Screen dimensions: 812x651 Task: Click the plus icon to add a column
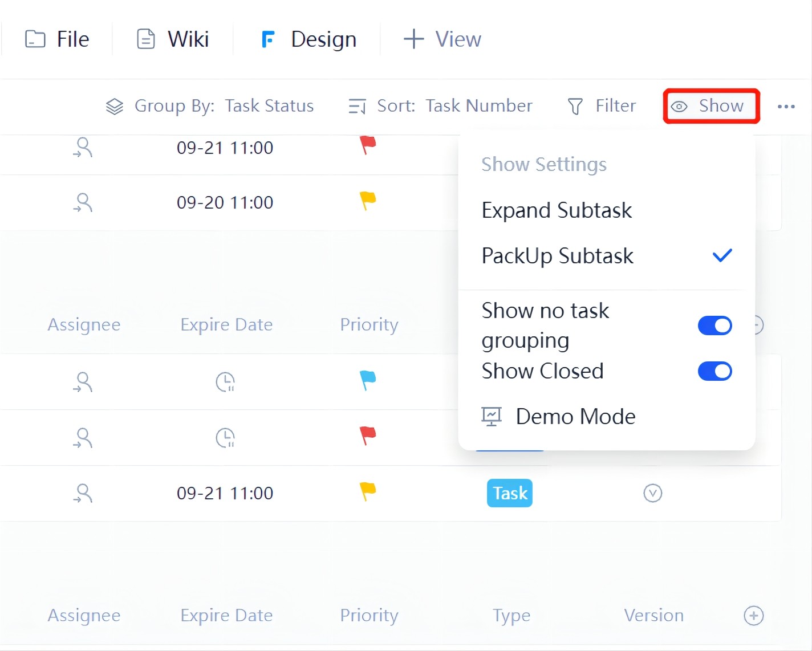coord(754,615)
